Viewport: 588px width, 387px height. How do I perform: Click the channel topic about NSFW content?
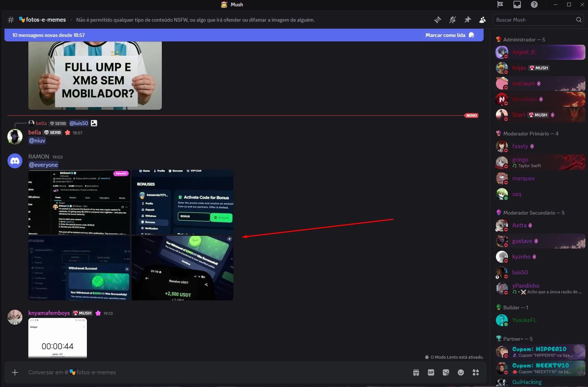tap(195, 20)
